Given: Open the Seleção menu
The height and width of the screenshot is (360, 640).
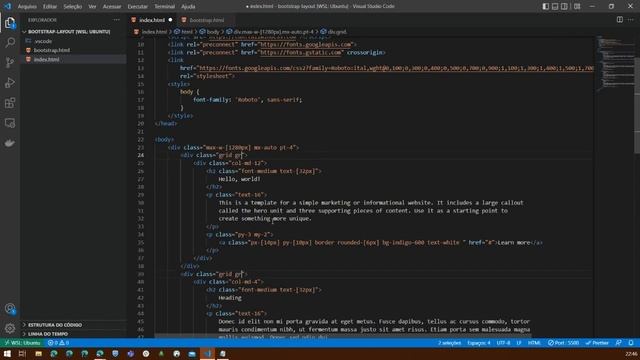Looking at the screenshot, I should 73,7.
